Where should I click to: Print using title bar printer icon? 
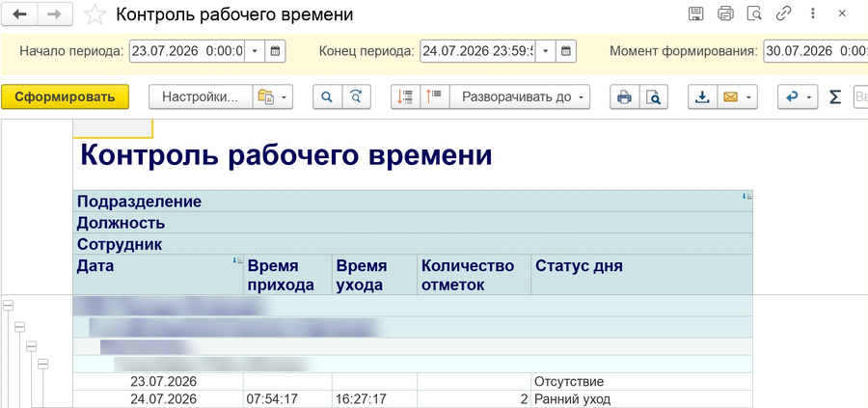[725, 14]
